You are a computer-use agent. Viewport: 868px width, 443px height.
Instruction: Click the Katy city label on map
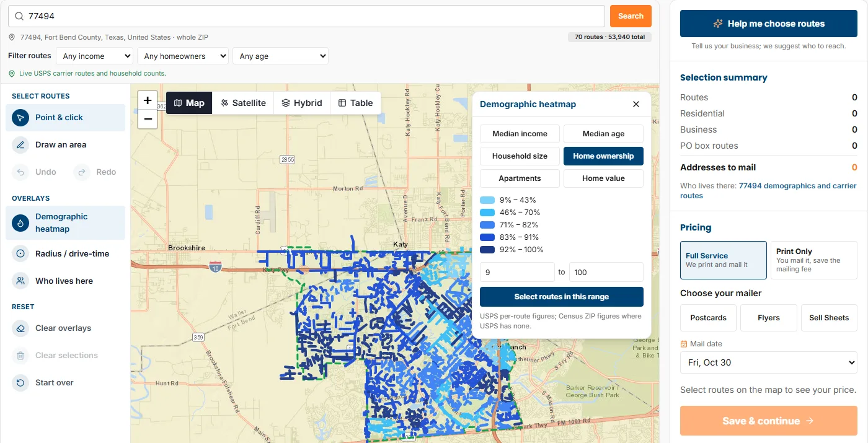[x=401, y=245]
